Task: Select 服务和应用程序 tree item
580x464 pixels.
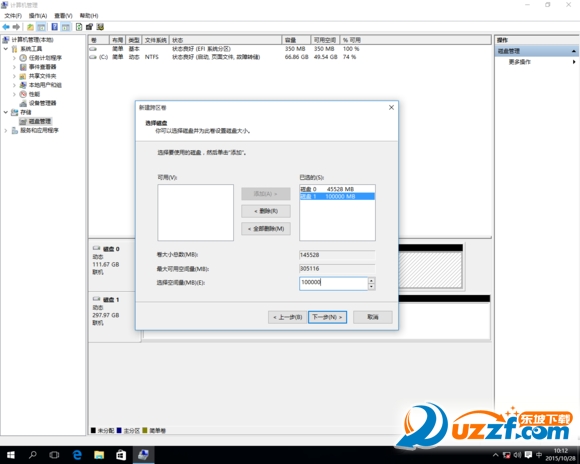Action: [x=39, y=130]
